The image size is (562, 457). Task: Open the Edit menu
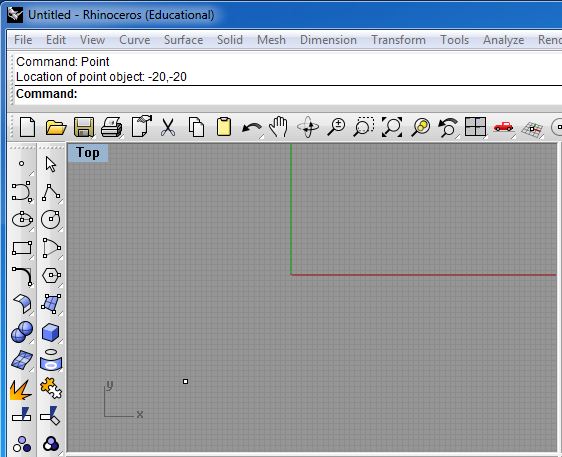56,40
